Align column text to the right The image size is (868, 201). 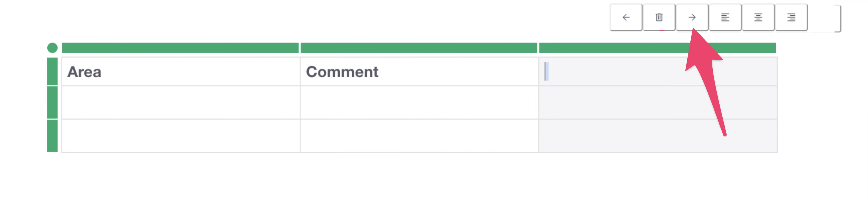click(x=791, y=18)
